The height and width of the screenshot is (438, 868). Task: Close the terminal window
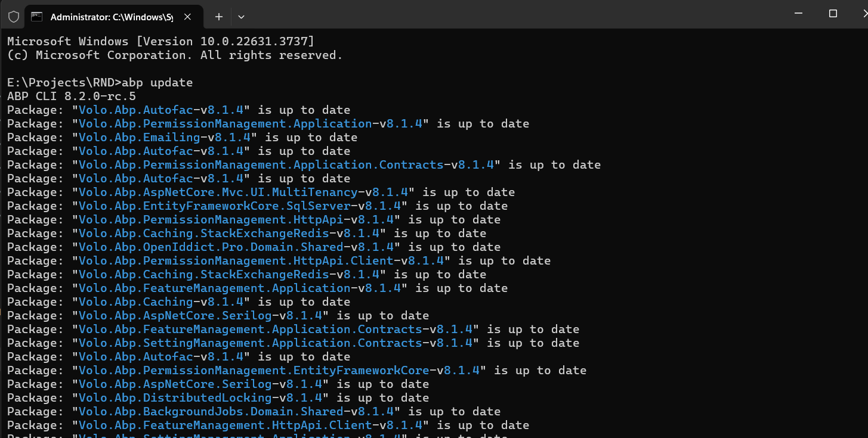pos(861,14)
